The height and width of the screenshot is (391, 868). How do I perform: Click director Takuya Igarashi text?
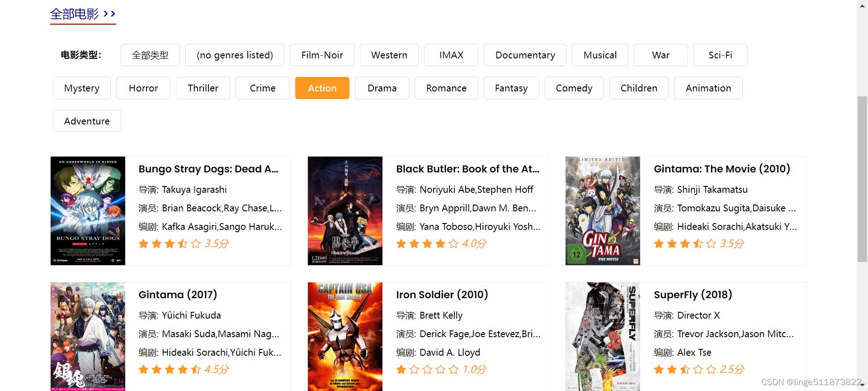coord(194,190)
